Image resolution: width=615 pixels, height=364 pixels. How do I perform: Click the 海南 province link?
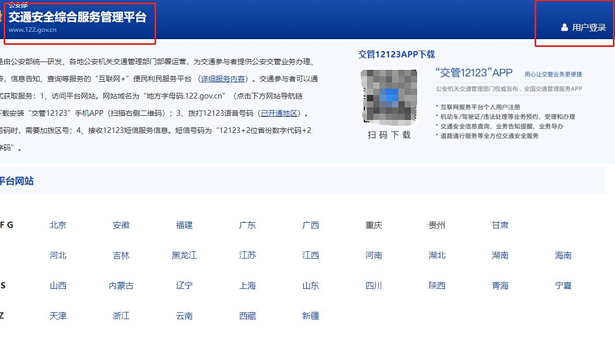tap(563, 256)
